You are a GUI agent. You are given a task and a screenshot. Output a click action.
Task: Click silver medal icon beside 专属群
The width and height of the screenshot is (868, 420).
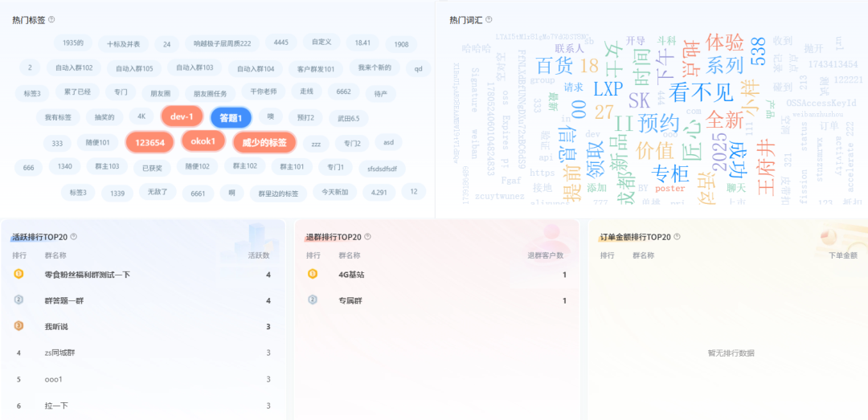[313, 300]
